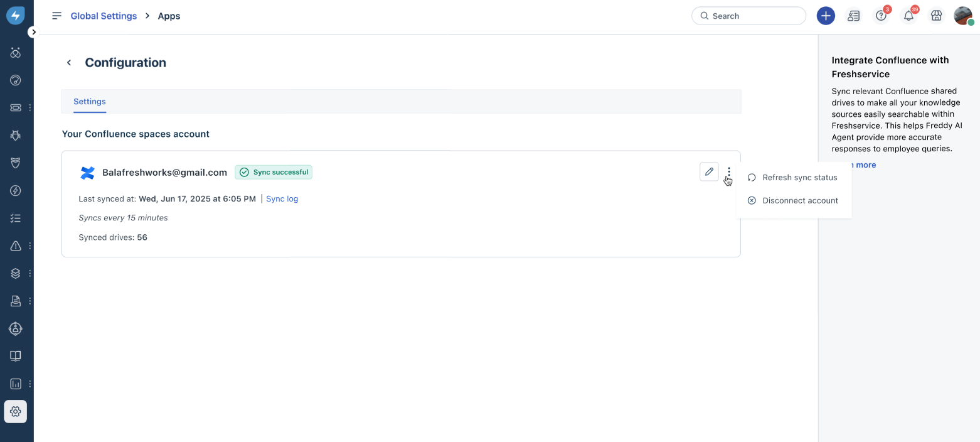Open the checklist tasks sidebar icon
980x442 pixels.
click(16, 218)
